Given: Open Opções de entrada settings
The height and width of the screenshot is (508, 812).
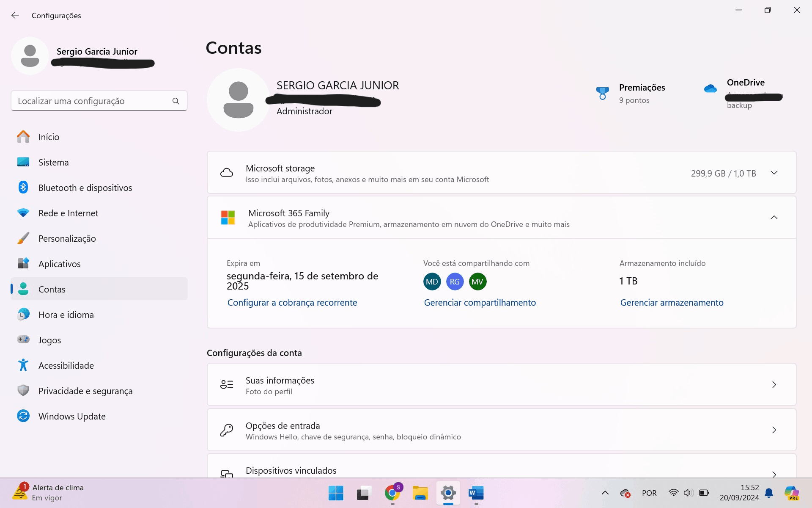Looking at the screenshot, I should tap(502, 430).
